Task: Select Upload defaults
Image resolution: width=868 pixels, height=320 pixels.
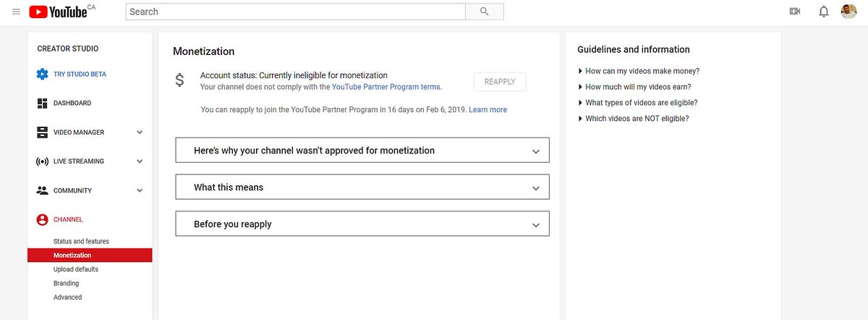Action: [x=76, y=269]
